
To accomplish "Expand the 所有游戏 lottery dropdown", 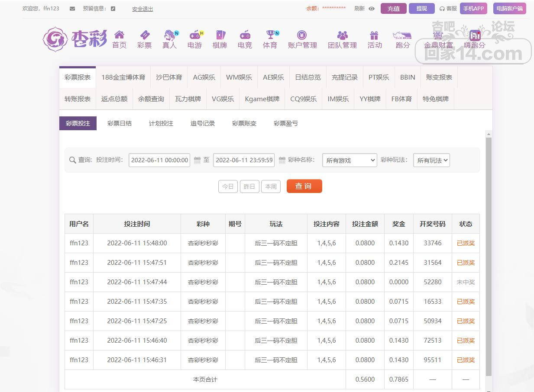I will [x=350, y=161].
